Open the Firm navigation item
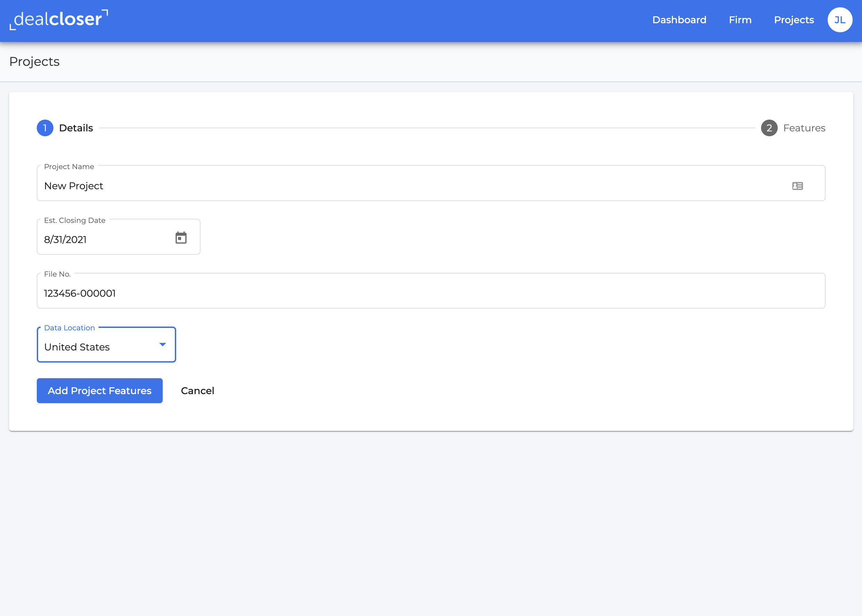 point(740,20)
